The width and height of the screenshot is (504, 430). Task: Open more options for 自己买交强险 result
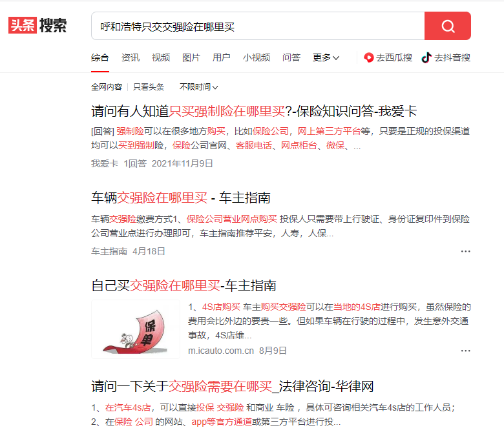[x=465, y=351]
